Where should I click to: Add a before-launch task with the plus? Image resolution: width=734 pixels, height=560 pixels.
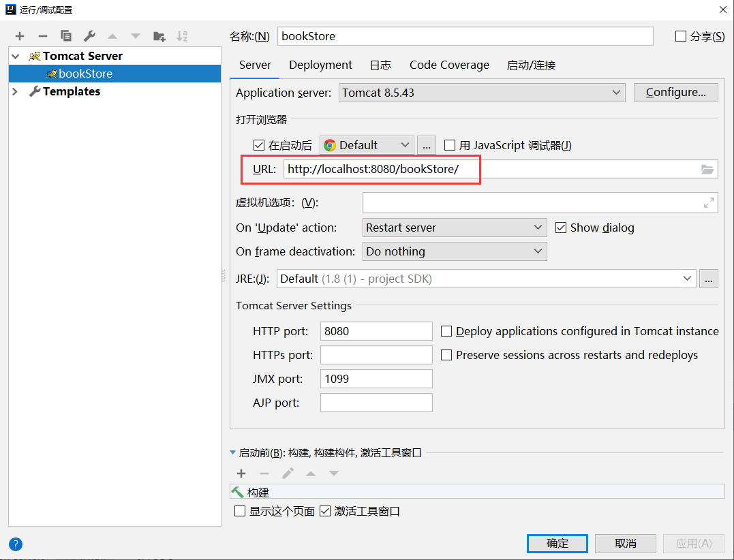pyautogui.click(x=241, y=473)
